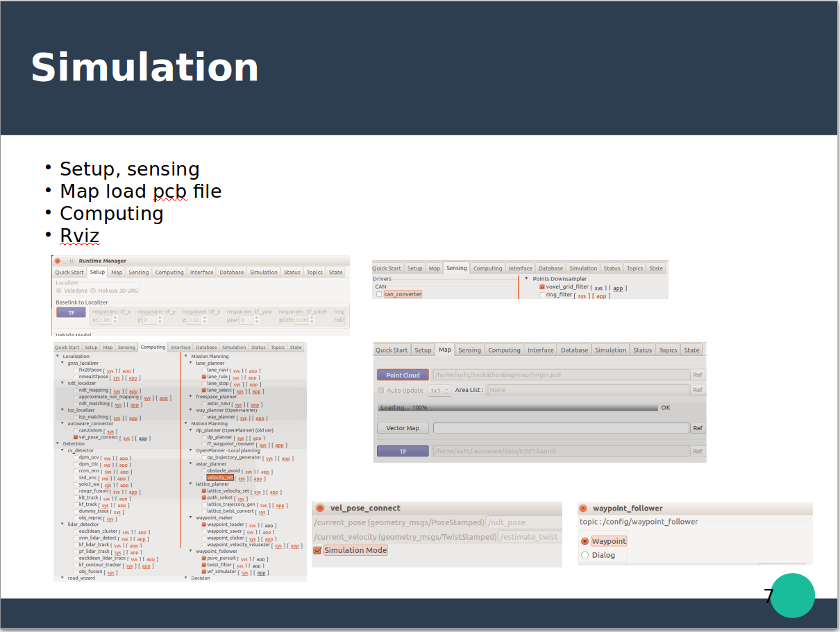The width and height of the screenshot is (840, 632).
Task: Uncheck the voxel_grid_filter checkbox
Action: click(x=542, y=287)
